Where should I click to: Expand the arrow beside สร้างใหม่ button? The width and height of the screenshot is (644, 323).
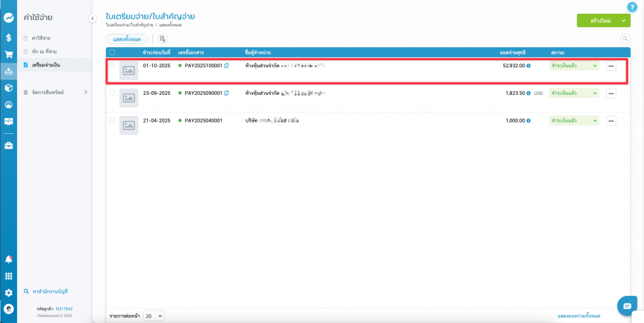coord(623,21)
